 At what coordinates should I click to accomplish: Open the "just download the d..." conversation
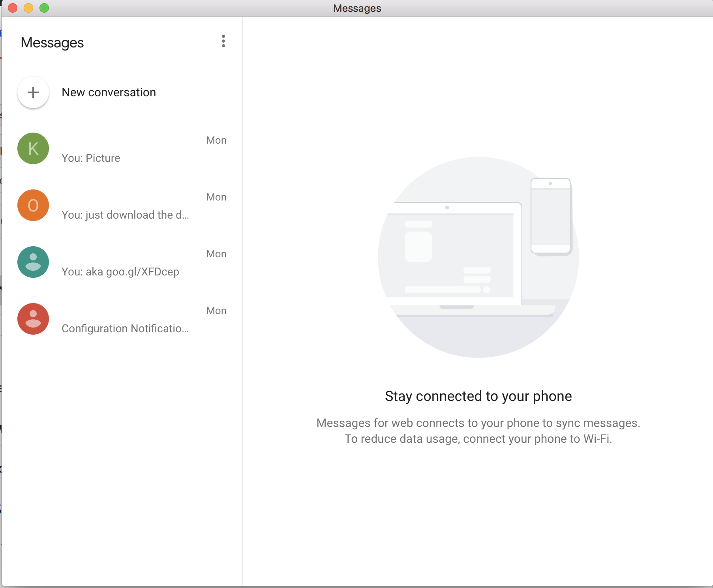pyautogui.click(x=125, y=215)
